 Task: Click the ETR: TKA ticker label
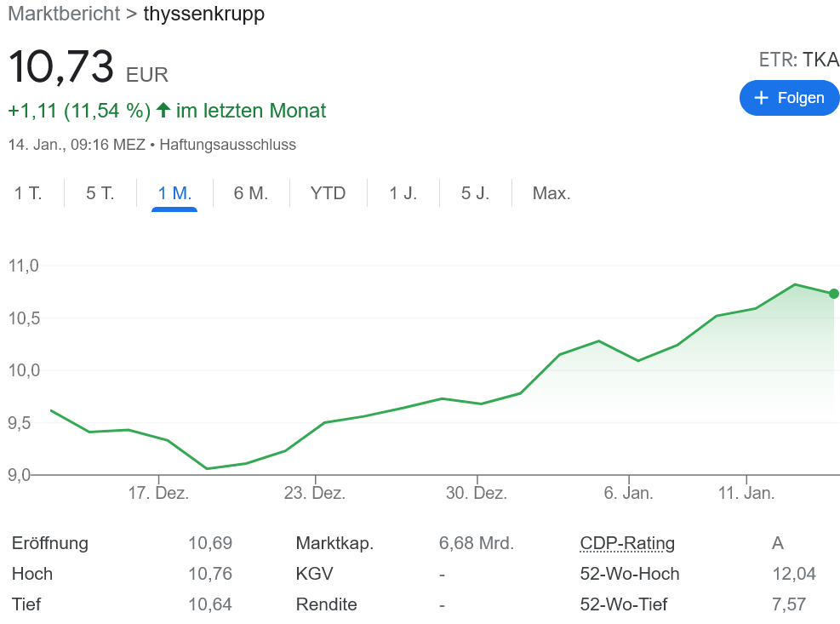tap(800, 60)
